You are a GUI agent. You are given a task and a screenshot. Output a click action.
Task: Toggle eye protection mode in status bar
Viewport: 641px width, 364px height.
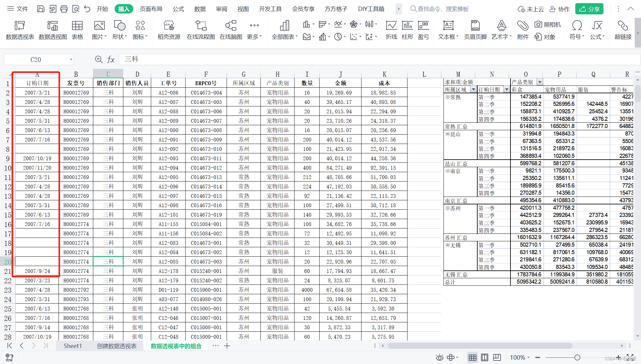(439, 357)
